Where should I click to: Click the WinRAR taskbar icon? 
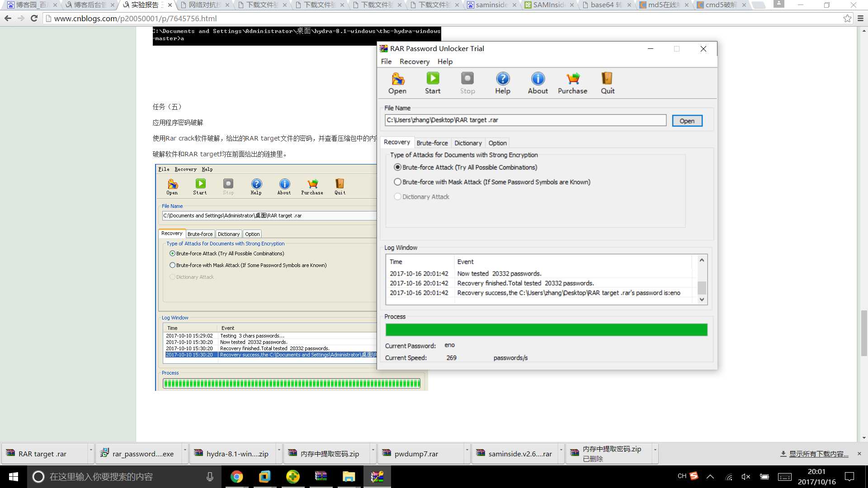[321, 477]
